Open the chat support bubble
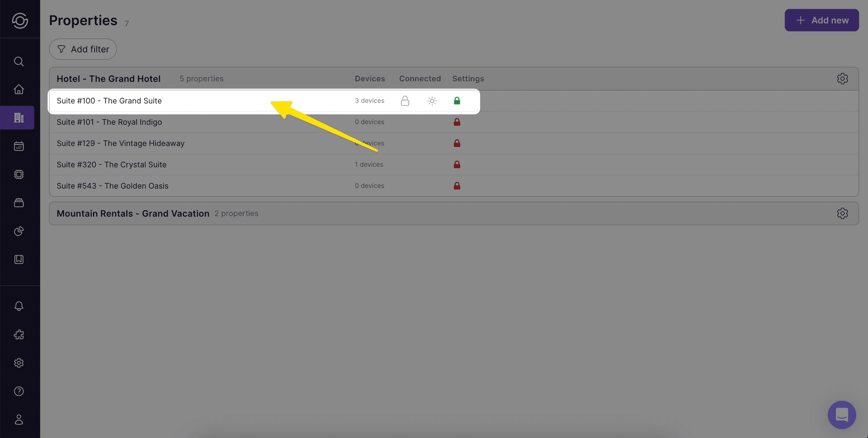The height and width of the screenshot is (438, 868). (841, 414)
